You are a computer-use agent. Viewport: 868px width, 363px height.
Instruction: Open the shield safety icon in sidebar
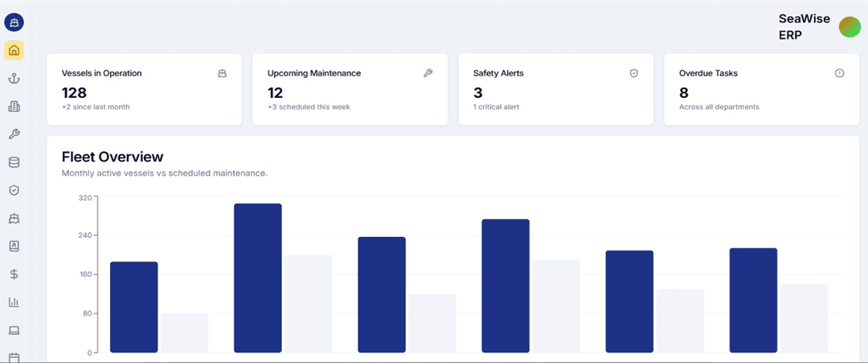point(14,190)
